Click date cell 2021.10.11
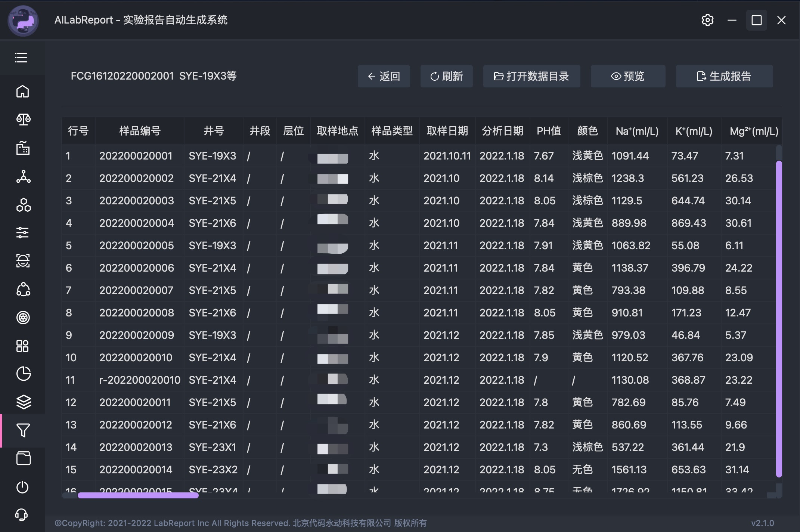The width and height of the screenshot is (800, 532). tap(447, 156)
